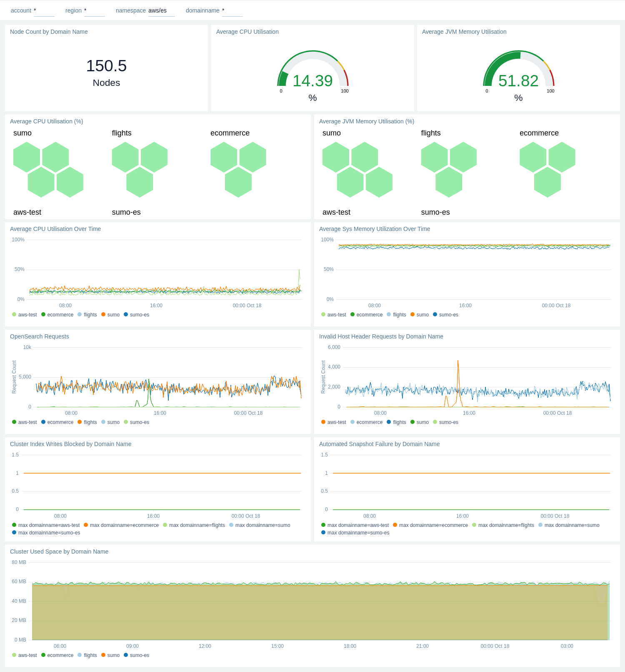Toggle sumo series in CPU Over Time legend
This screenshot has width=625, height=672.
point(110,315)
